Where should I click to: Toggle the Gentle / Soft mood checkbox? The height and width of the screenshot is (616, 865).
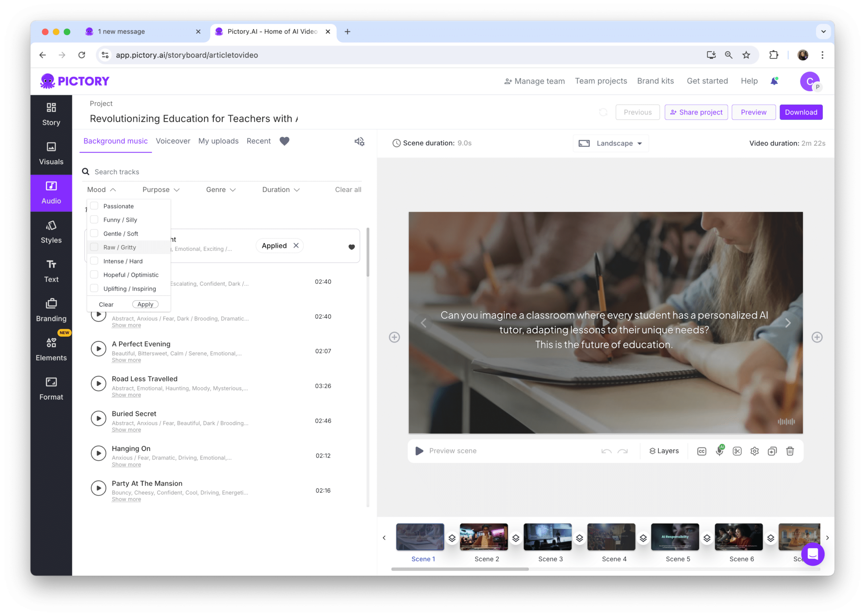[93, 233]
